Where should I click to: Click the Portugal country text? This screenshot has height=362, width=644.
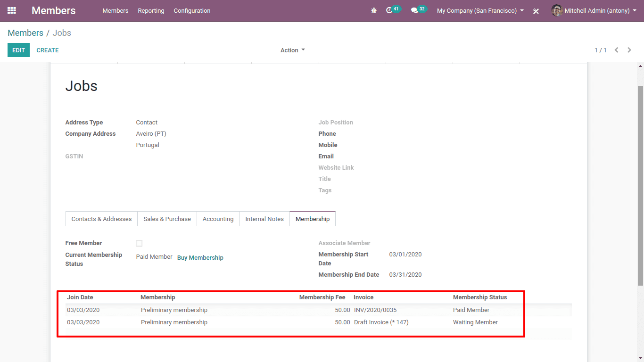pyautogui.click(x=148, y=145)
